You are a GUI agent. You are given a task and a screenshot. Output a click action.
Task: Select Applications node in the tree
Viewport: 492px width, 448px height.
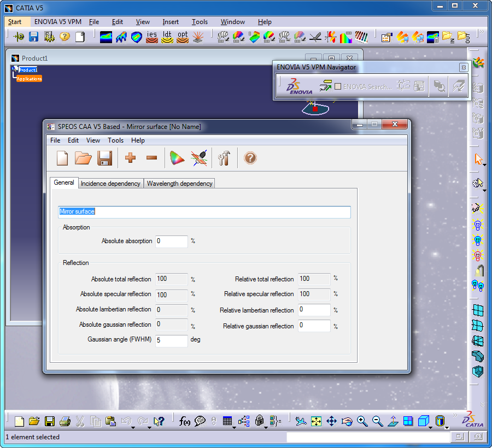click(29, 79)
